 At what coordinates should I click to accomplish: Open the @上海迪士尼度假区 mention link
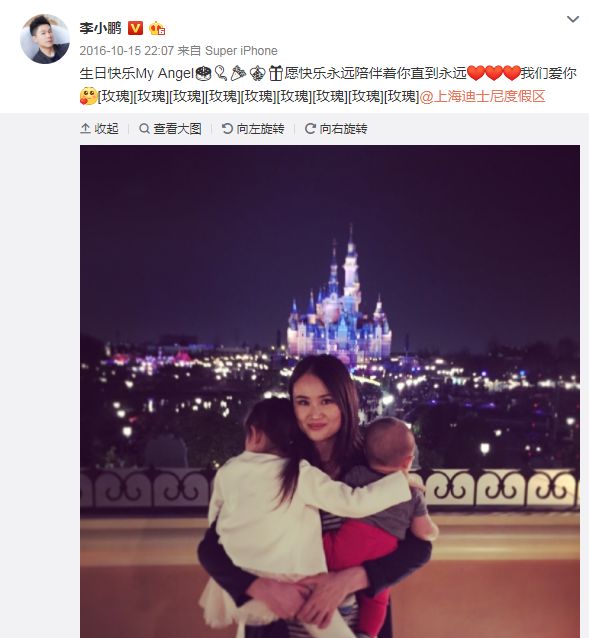tap(482, 96)
